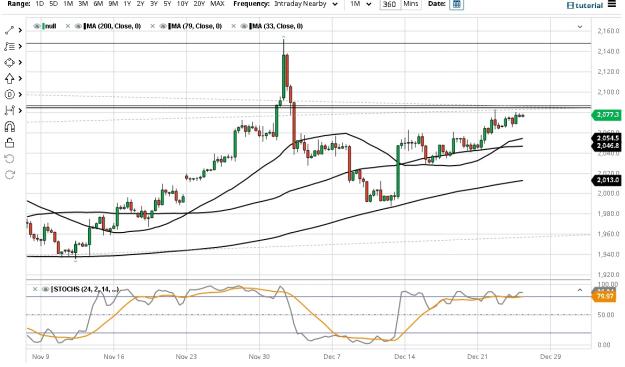Remove the MA (33, Close, 0) indicator

point(234,26)
